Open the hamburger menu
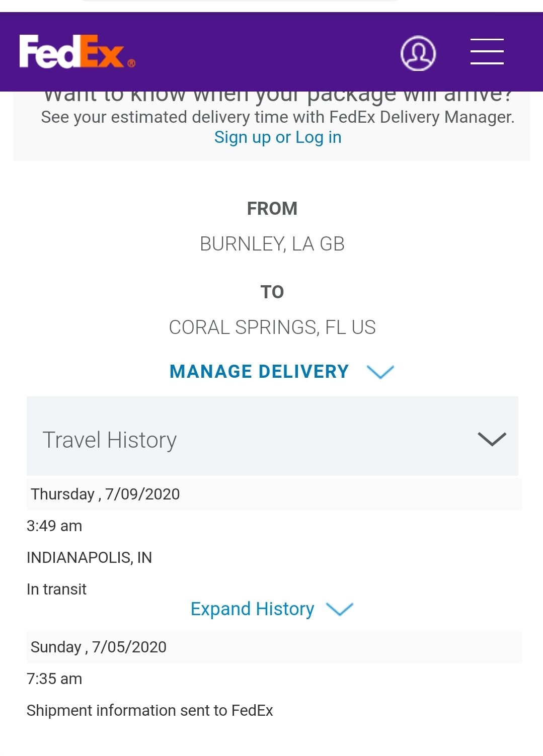The height and width of the screenshot is (756, 543). coord(487,51)
